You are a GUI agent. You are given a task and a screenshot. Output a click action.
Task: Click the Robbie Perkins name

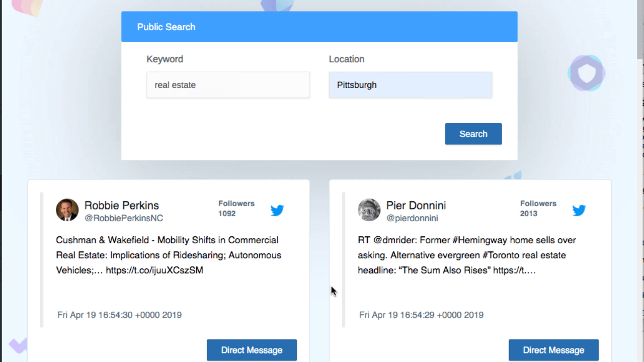pyautogui.click(x=122, y=205)
